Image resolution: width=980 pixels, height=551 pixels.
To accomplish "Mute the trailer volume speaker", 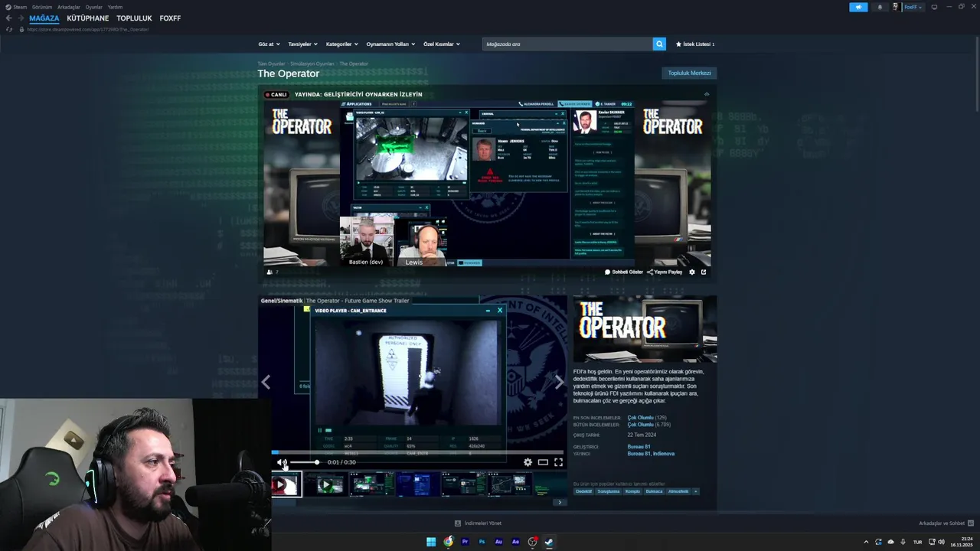I will click(282, 462).
